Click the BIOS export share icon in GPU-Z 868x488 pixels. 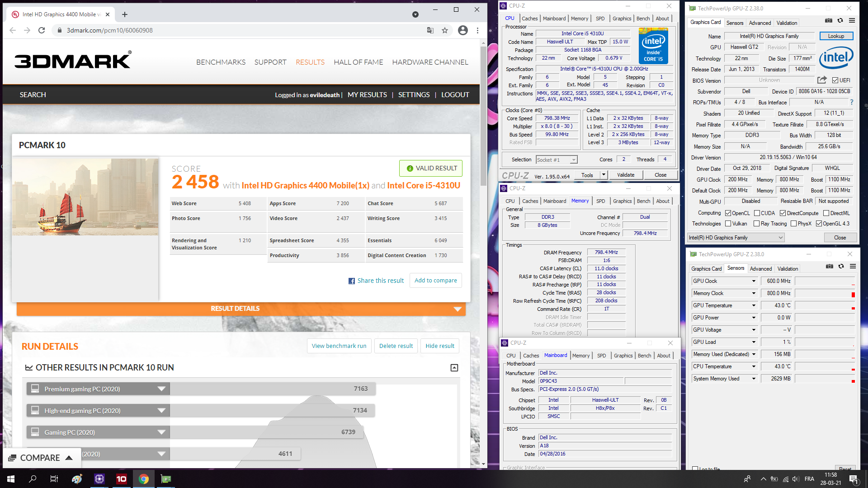point(822,80)
